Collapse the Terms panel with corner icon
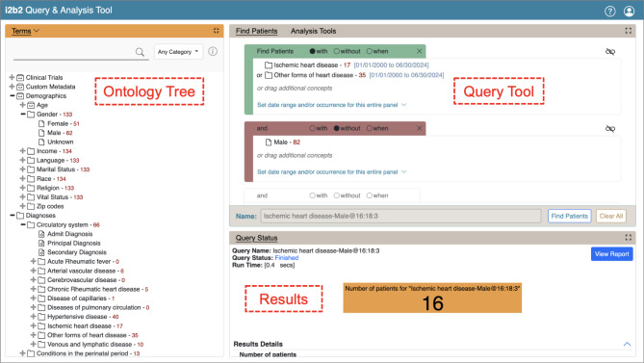 point(216,31)
